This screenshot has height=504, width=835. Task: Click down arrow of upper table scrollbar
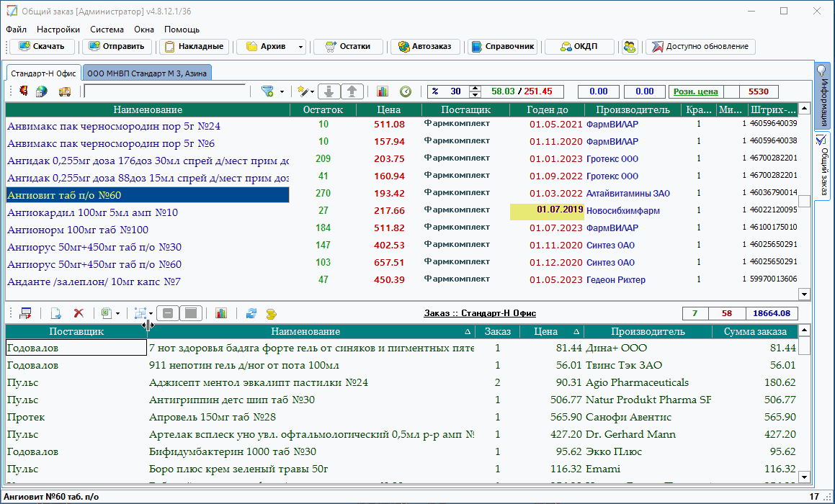804,294
